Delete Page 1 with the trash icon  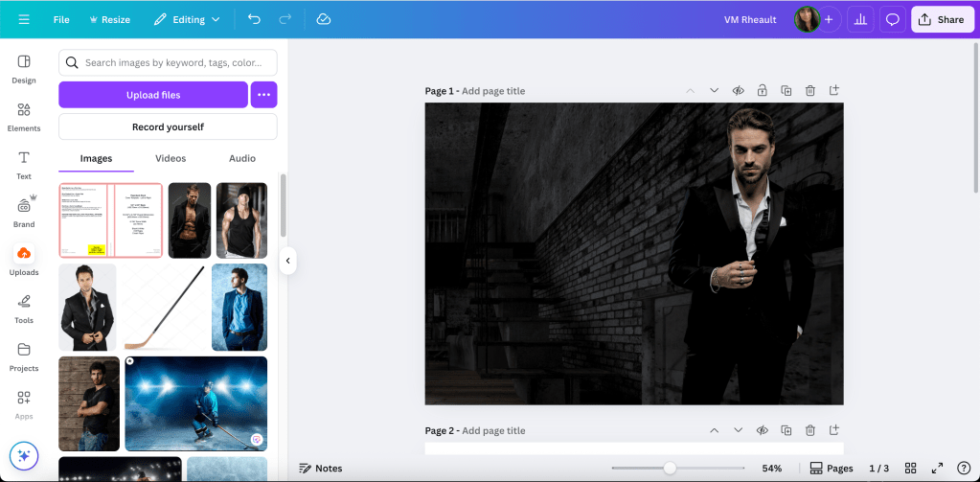(809, 91)
